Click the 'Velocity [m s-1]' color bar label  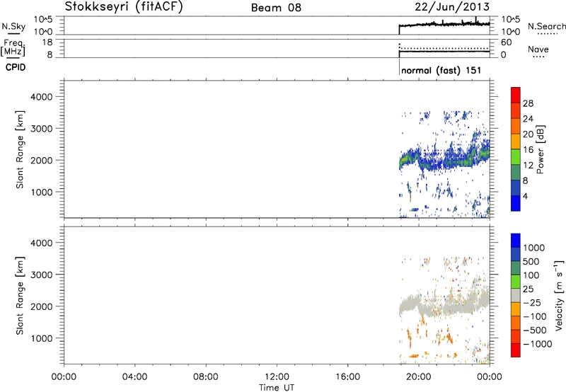[x=558, y=295]
